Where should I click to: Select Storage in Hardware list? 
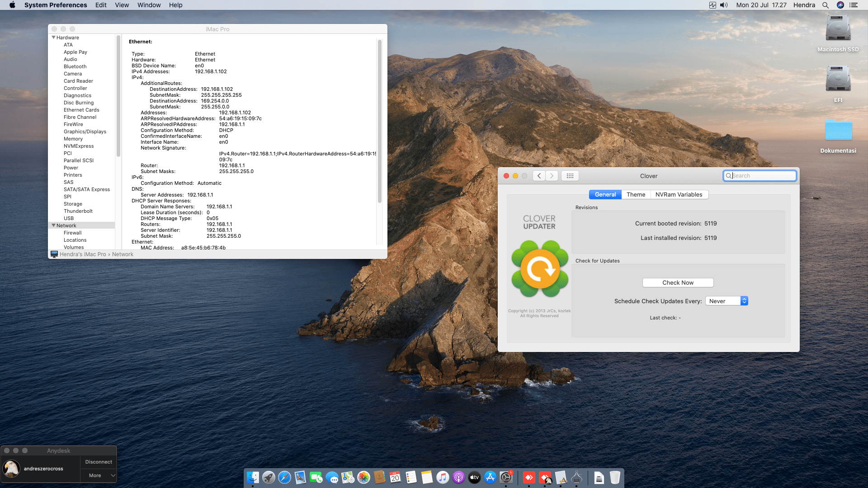point(73,204)
